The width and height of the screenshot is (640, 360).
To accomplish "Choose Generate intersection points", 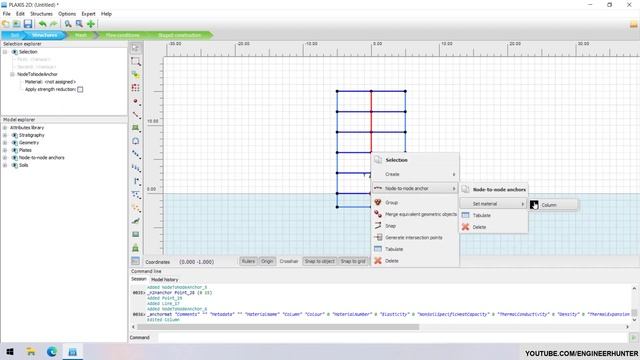I will point(415,238).
